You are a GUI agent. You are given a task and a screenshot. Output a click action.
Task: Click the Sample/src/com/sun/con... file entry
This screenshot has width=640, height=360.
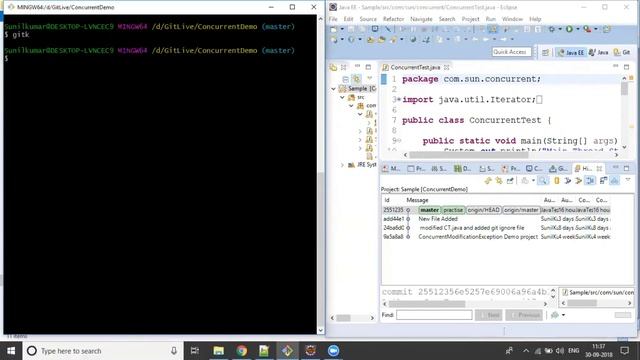598,292
